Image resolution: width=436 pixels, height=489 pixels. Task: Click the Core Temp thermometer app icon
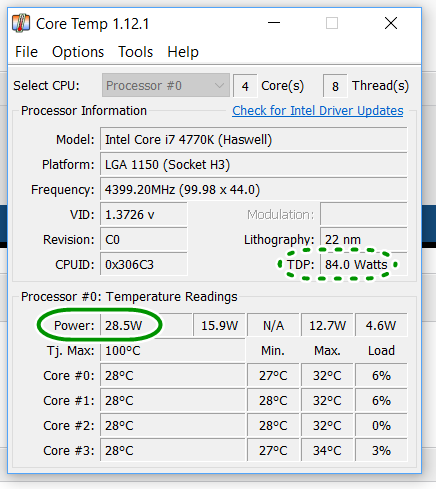(x=21, y=23)
